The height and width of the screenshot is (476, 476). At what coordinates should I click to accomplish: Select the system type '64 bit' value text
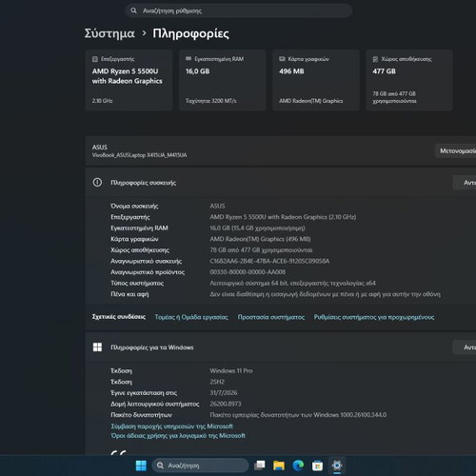pyautogui.click(x=292, y=283)
